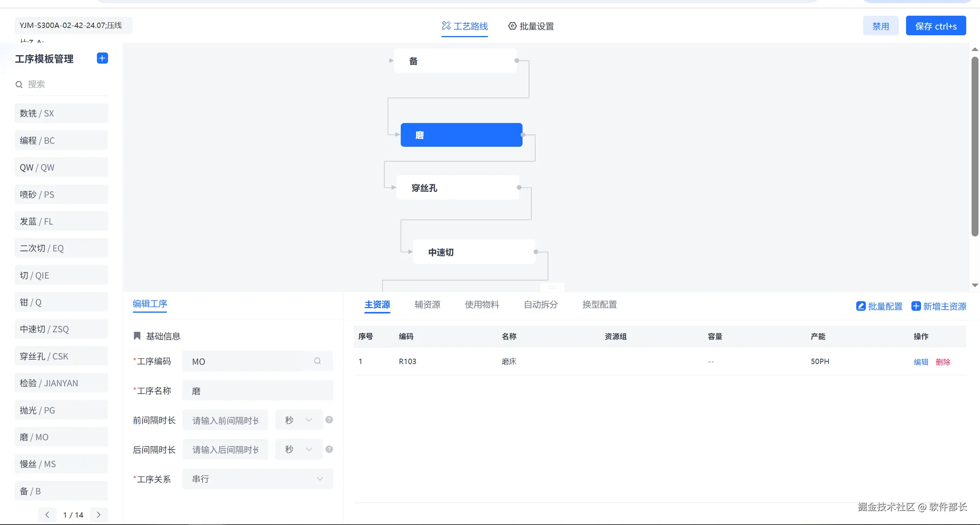Click 删除 link for resource R103
Image resolution: width=980 pixels, height=525 pixels.
pos(943,362)
